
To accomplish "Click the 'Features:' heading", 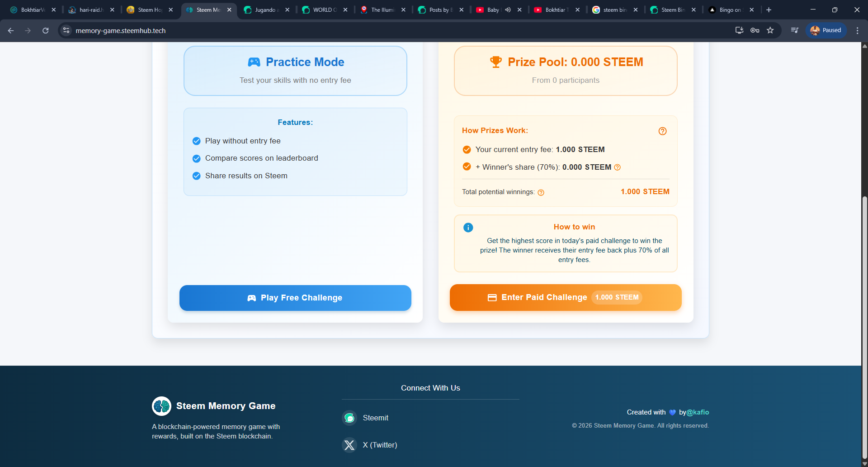I will pyautogui.click(x=295, y=123).
